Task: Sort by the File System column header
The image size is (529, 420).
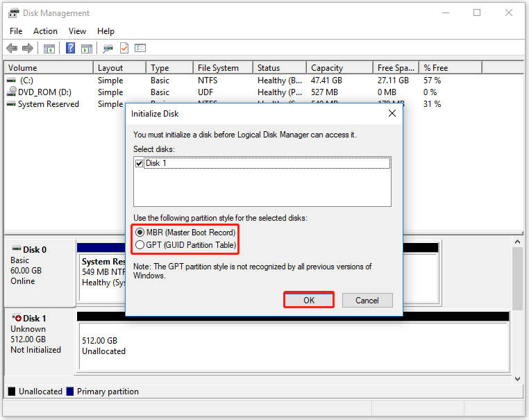Action: click(x=224, y=68)
